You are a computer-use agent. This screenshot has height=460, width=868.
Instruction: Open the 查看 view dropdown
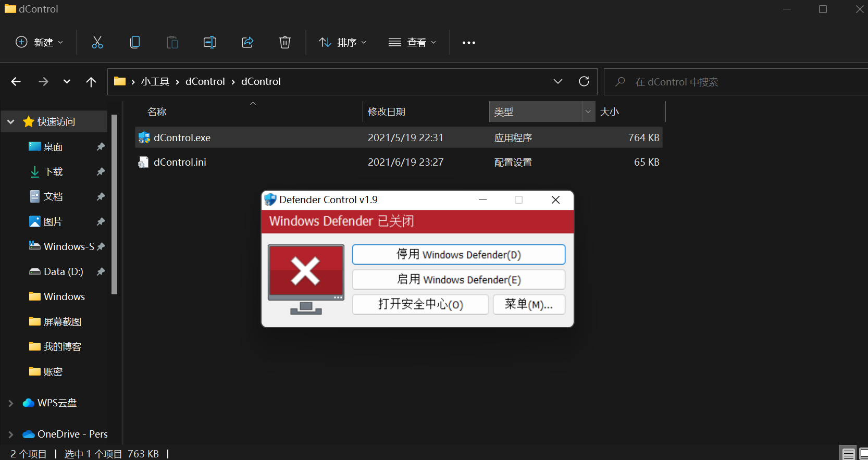tap(412, 42)
